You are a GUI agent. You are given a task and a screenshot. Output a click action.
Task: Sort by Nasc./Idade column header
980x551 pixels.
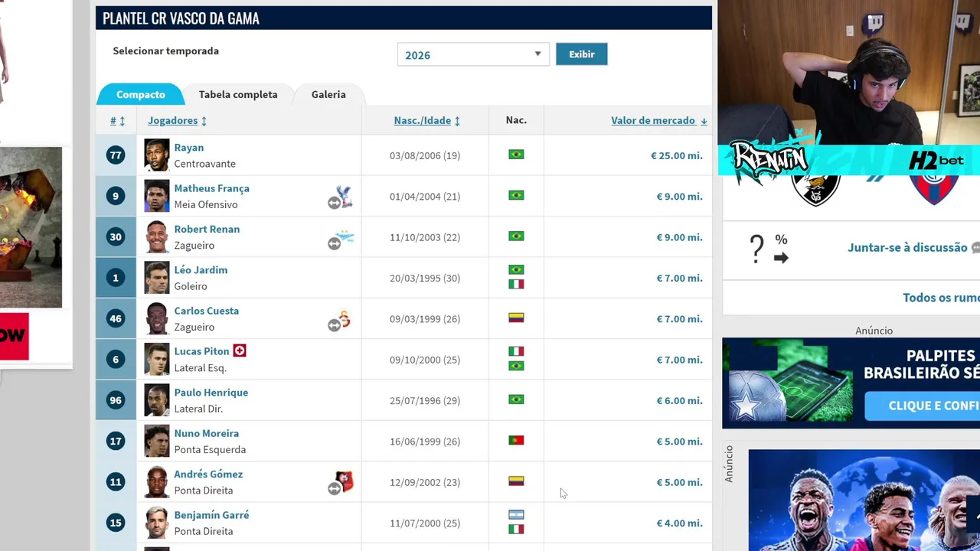[x=426, y=121]
